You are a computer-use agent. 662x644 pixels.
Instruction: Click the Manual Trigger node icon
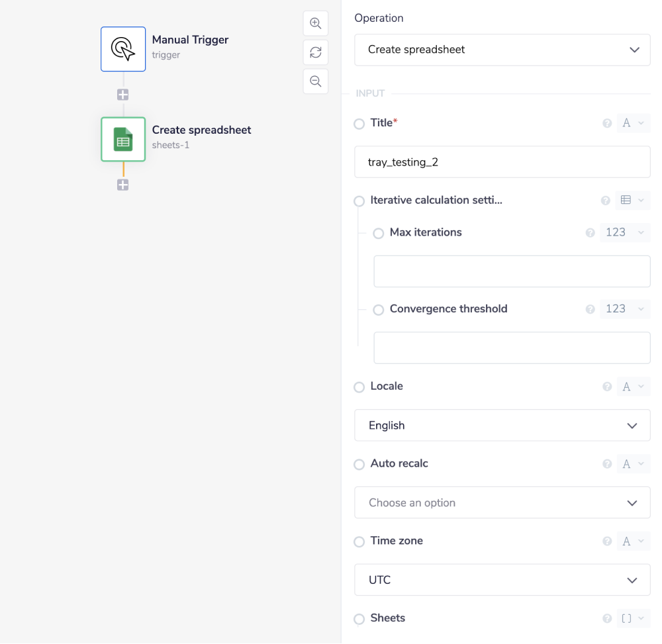click(122, 48)
